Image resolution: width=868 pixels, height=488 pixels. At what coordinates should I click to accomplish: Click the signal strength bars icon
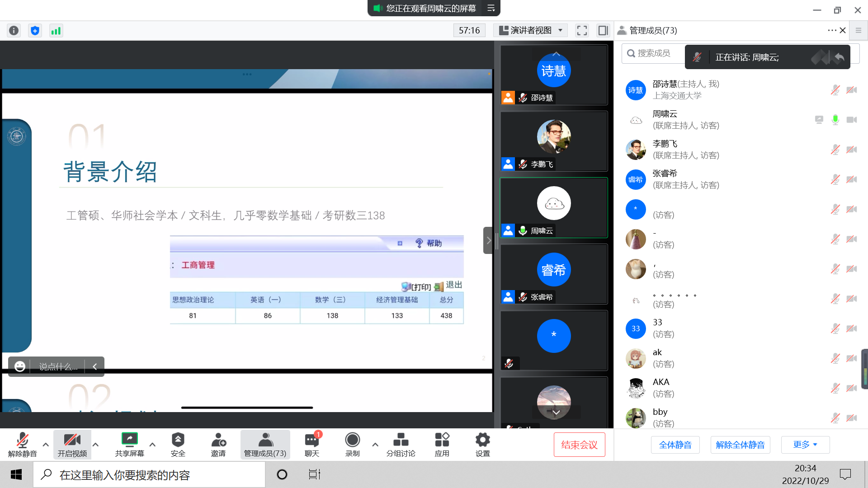pyautogui.click(x=56, y=30)
